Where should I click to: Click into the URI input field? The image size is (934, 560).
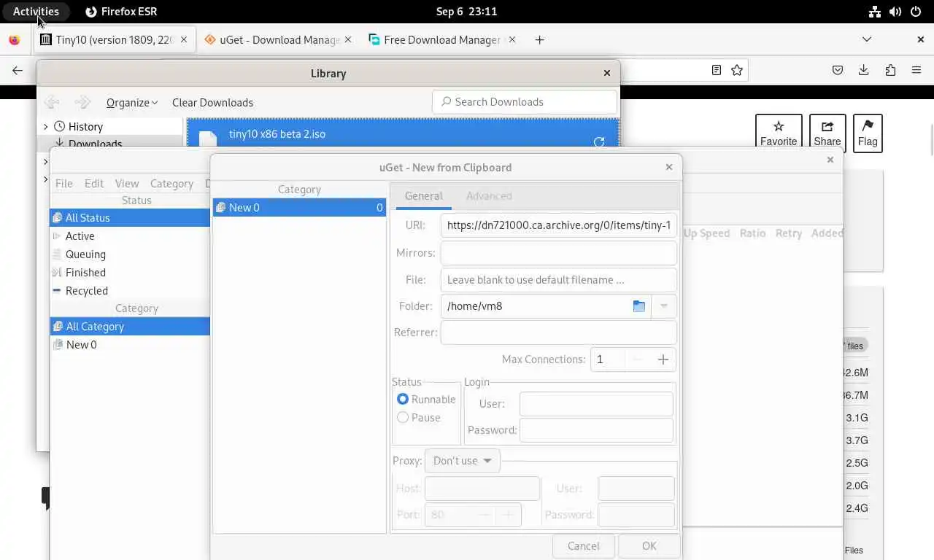click(559, 225)
